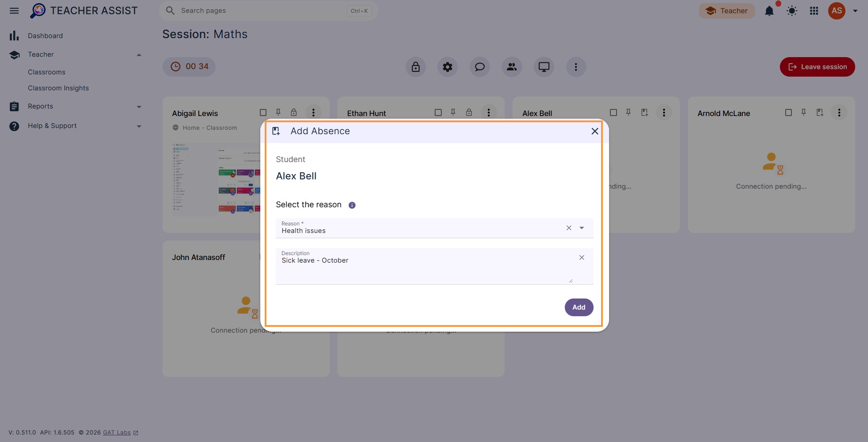Pin Ethan Hunt's card
Image resolution: width=868 pixels, height=442 pixels.
coord(453,112)
